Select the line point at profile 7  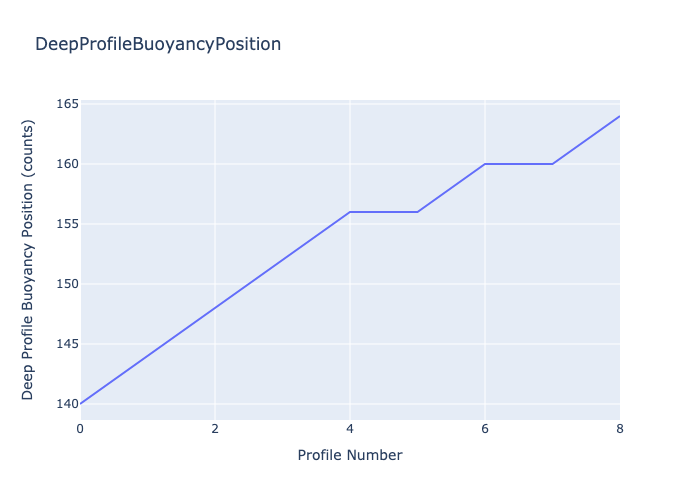click(x=552, y=164)
